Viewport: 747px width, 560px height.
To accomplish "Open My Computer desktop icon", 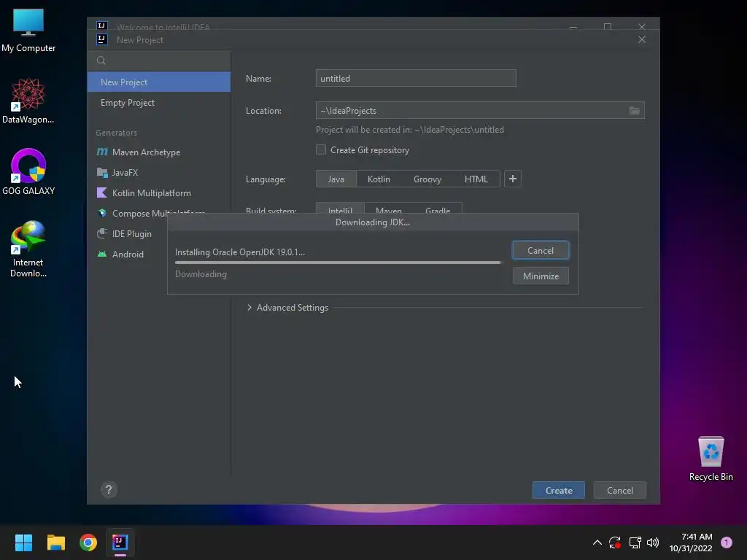I will (x=28, y=30).
